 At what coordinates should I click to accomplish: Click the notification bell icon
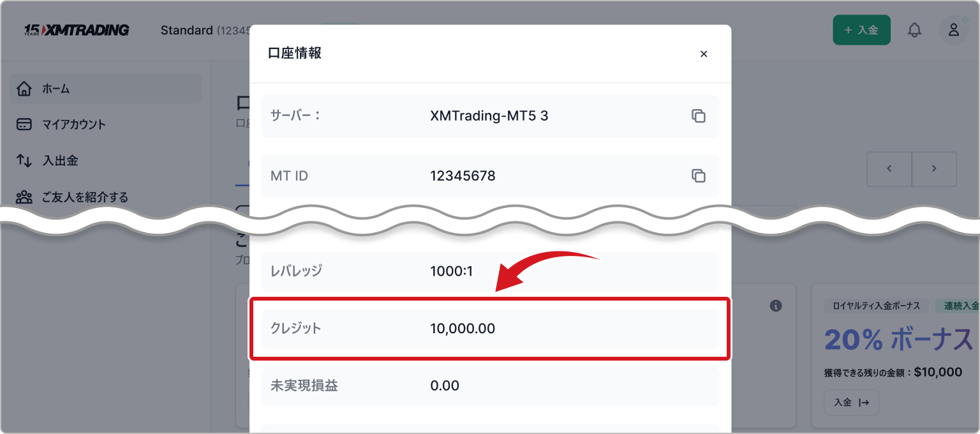click(x=915, y=29)
